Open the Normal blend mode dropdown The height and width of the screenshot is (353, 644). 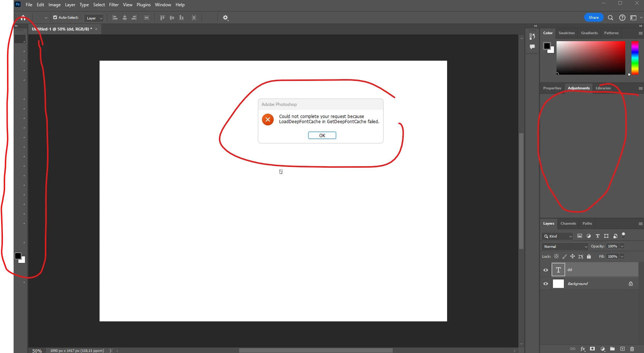point(565,246)
